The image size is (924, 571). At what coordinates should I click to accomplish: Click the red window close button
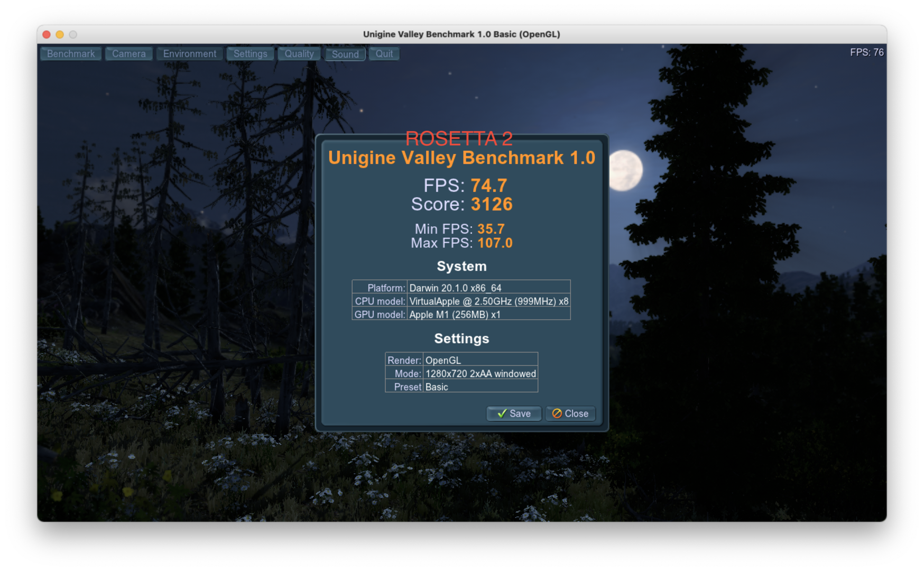(x=47, y=34)
